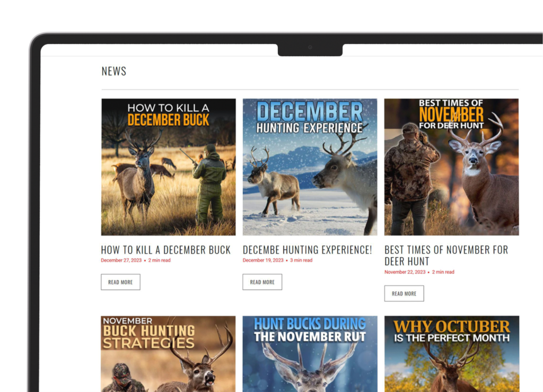Click 2 min read under the November deer hunt article
This screenshot has height=392, width=543.
443,272
